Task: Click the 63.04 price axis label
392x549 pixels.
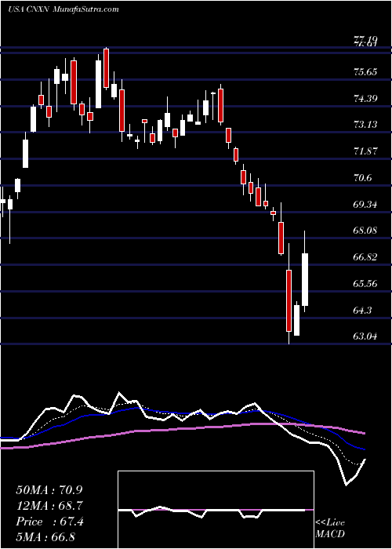Action: [365, 336]
